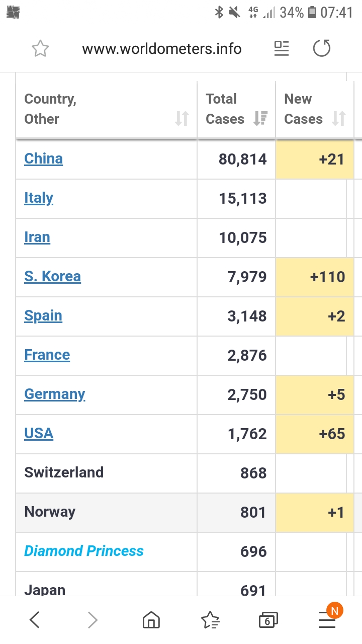Open the browser menu
This screenshot has height=644, width=362.
(x=327, y=620)
